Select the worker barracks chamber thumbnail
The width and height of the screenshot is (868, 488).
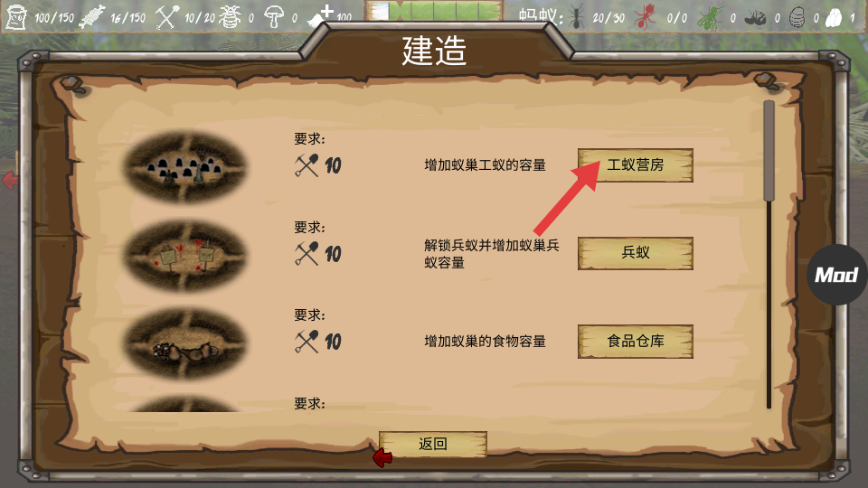coord(184,166)
